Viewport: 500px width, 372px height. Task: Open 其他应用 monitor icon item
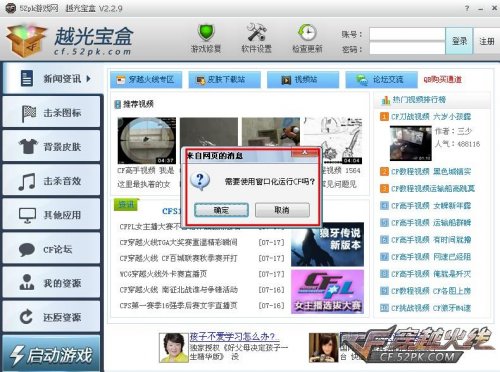[x=51, y=215]
